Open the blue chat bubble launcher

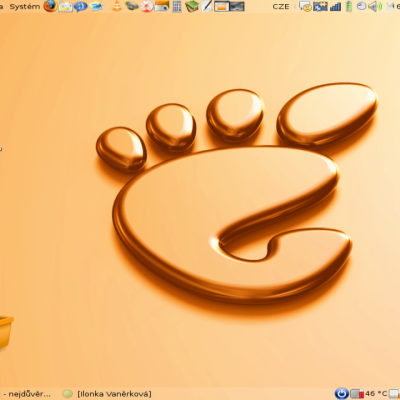click(81, 6)
